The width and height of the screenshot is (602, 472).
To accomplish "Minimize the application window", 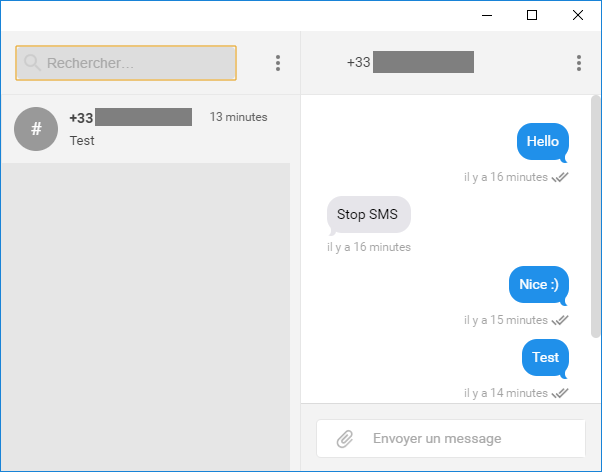I will coord(487,15).
